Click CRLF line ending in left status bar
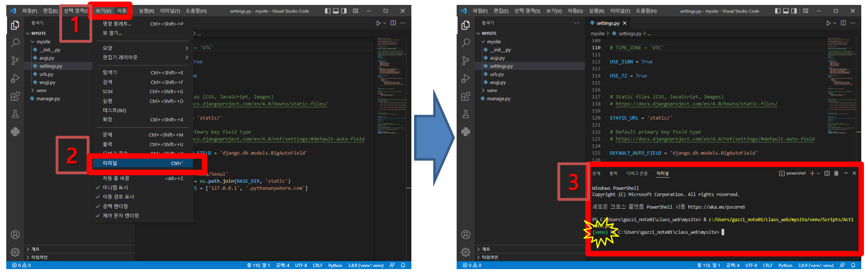 [x=318, y=265]
